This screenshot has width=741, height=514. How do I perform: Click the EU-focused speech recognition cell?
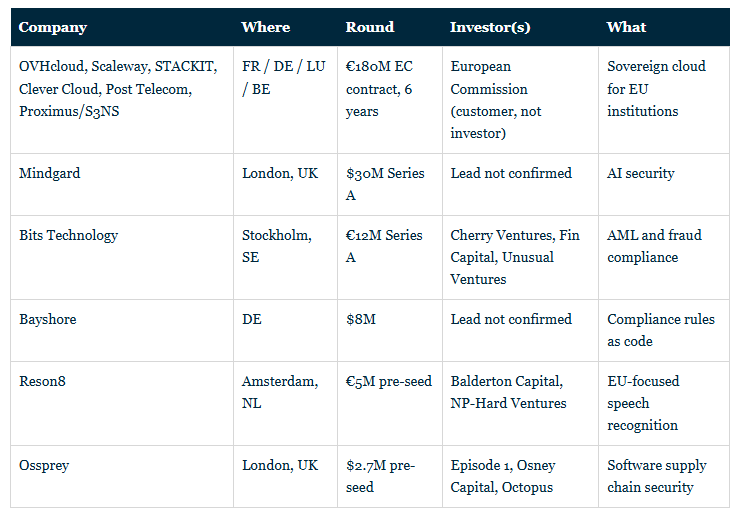click(664, 403)
